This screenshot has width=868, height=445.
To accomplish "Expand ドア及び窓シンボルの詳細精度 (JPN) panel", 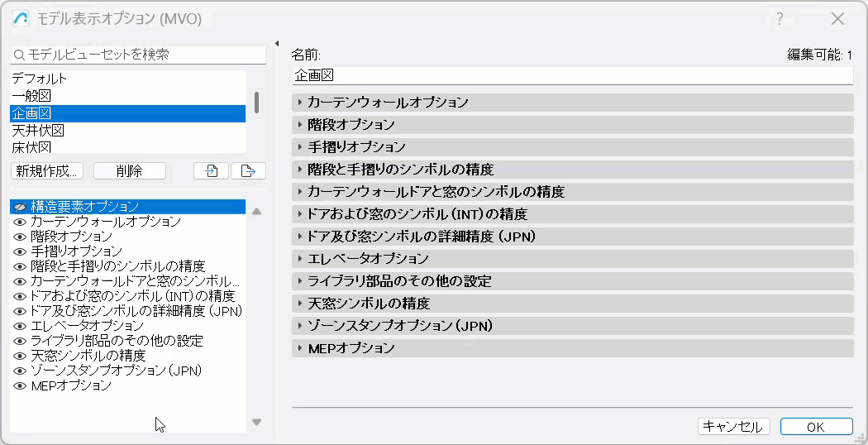I will (x=572, y=237).
